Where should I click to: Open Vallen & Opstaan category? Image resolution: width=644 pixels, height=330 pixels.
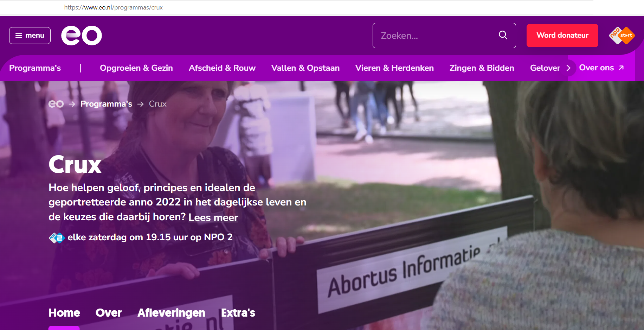coord(305,68)
